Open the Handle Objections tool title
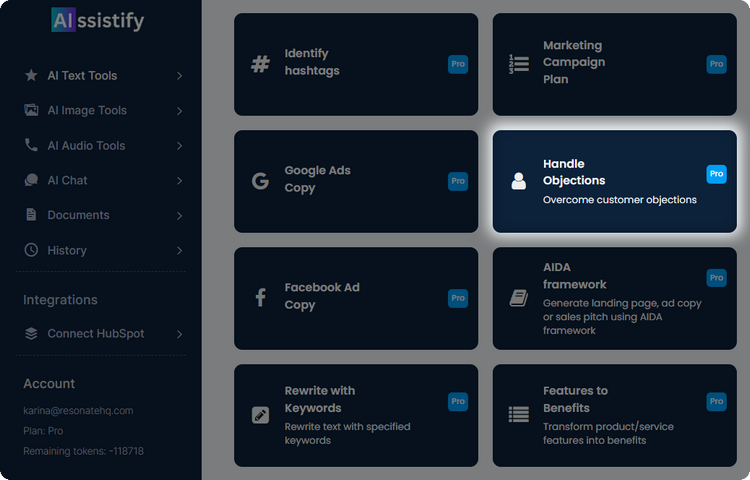This screenshot has width=750, height=480. [573, 172]
